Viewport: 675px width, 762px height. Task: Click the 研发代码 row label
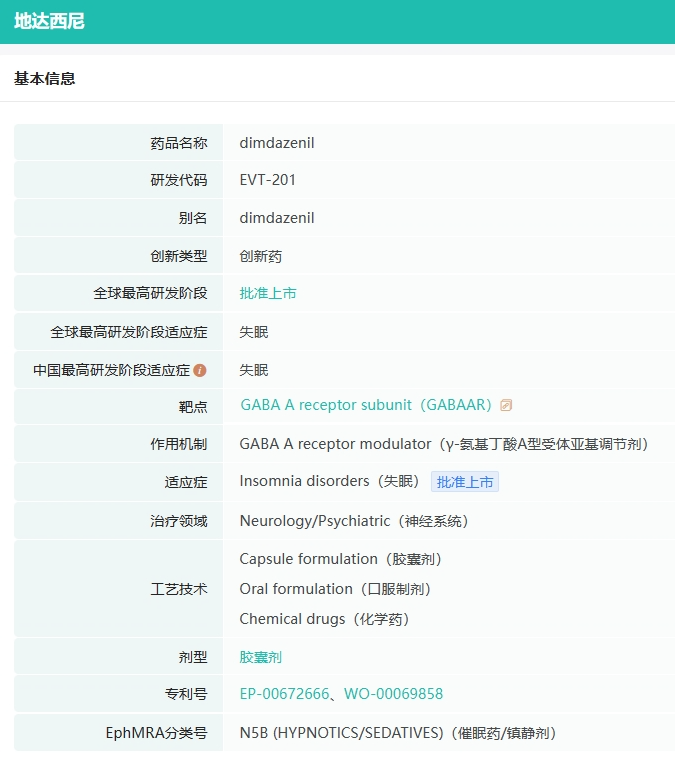point(179,180)
